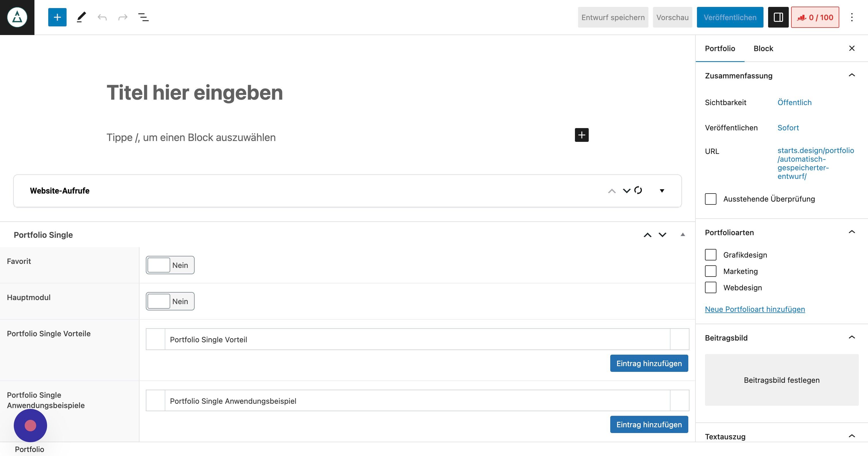Move Website-Aufrufe box up
Viewport: 868px width, 456px height.
[x=612, y=191]
